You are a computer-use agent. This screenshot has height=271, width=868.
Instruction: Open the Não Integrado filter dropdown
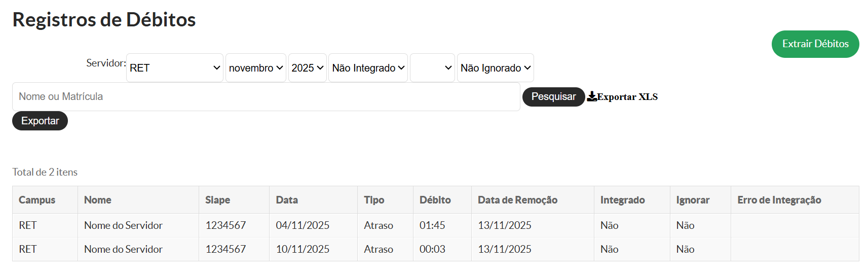click(368, 68)
